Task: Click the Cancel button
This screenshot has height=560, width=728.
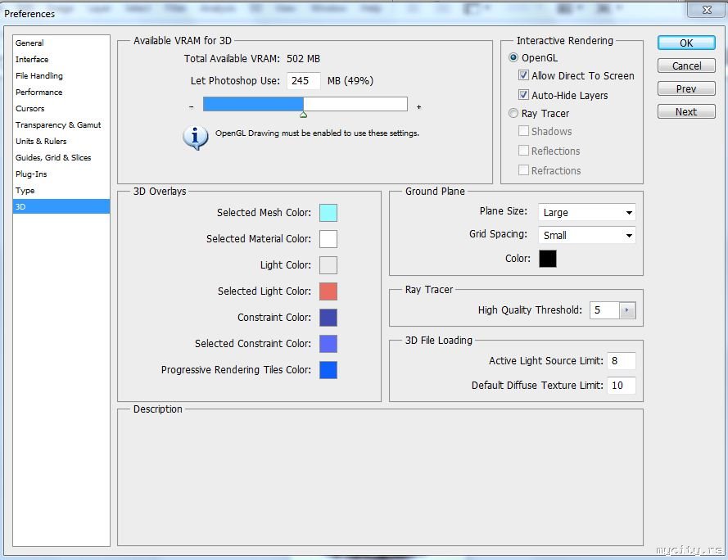Action: [686, 65]
